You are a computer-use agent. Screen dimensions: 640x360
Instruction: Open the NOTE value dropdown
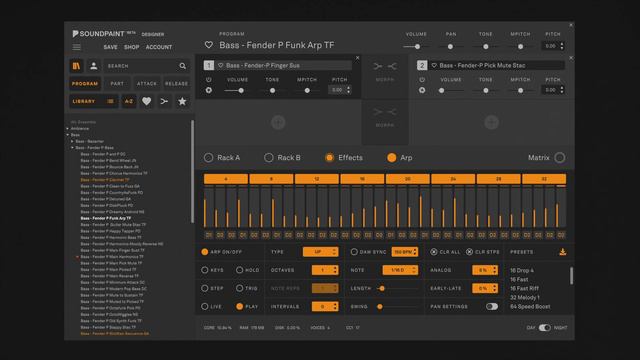400,270
